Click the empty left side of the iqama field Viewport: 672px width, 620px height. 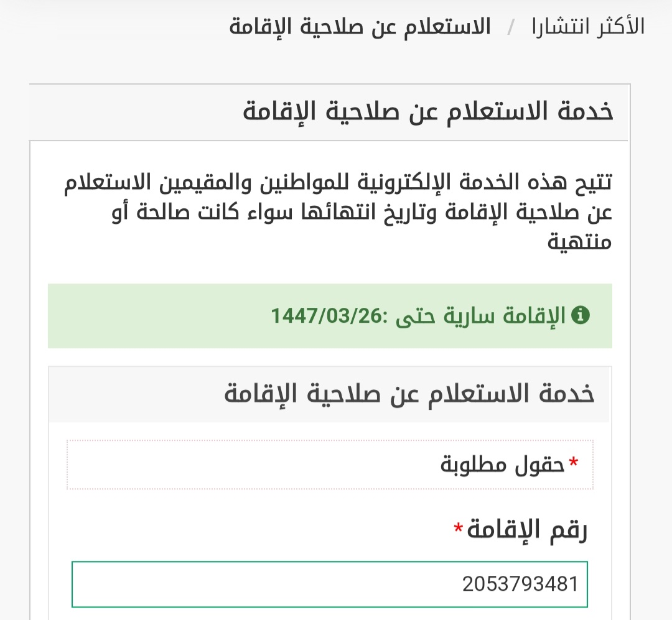[x=187, y=584]
